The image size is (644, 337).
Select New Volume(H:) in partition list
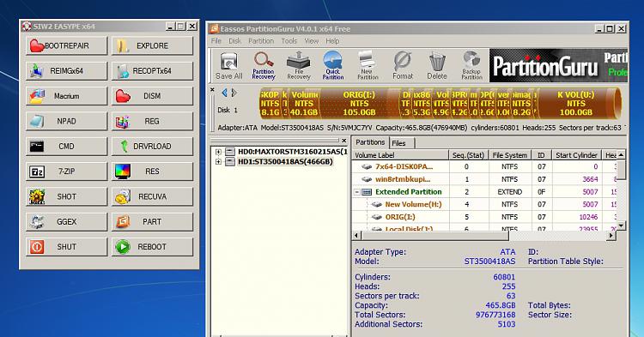(x=413, y=204)
